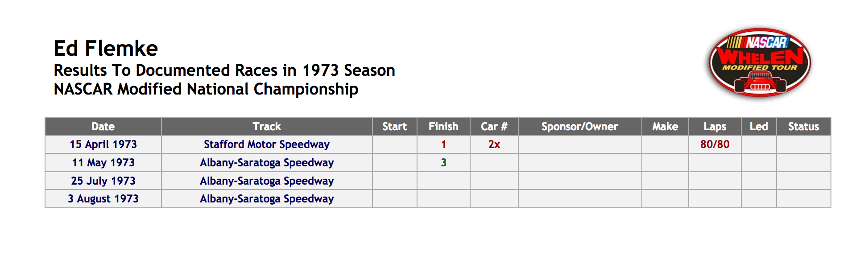The width and height of the screenshot is (868, 272).
Task: Click the Car # column header
Action: tap(494, 127)
